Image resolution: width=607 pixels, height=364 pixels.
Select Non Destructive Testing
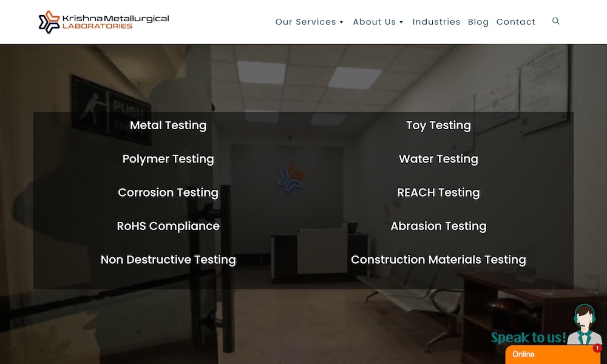(168, 260)
